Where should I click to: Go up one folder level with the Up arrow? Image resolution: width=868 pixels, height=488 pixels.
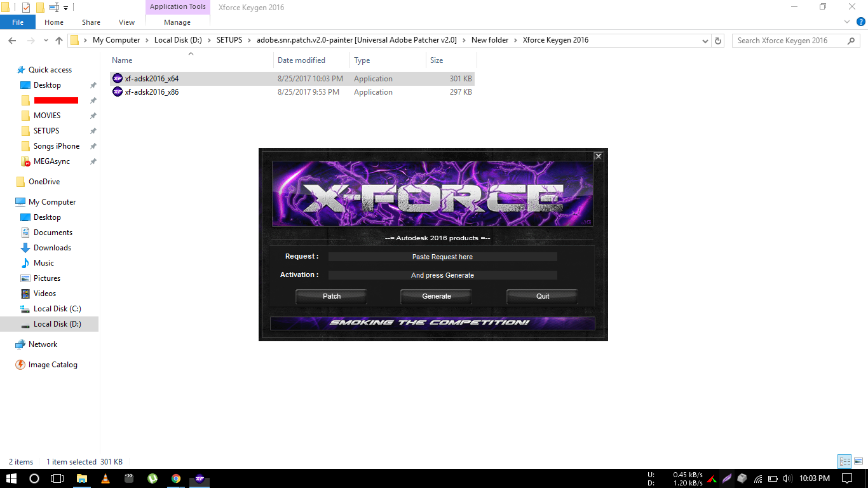59,40
